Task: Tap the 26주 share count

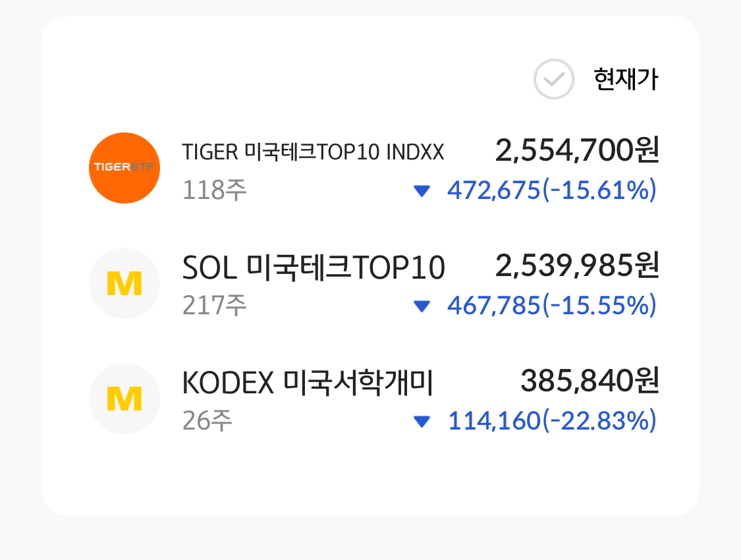Action: coord(207,420)
